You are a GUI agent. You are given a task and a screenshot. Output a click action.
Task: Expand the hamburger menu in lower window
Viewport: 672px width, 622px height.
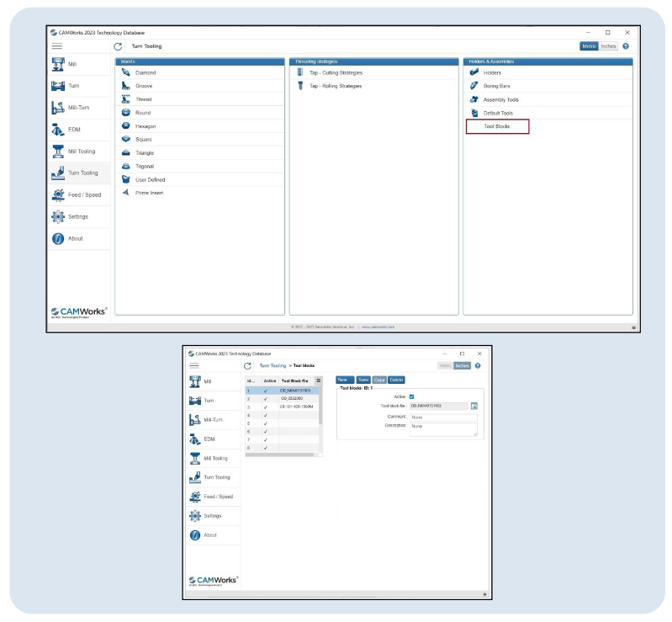(194, 366)
